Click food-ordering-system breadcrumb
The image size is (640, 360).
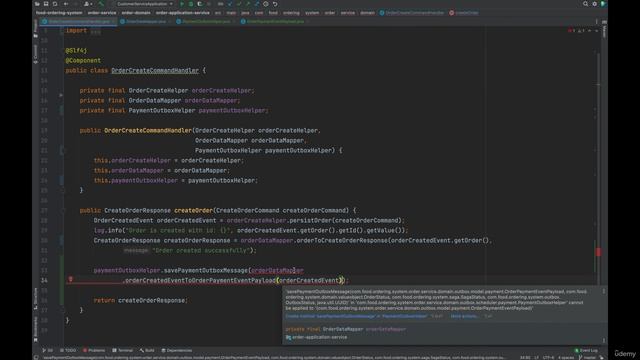59,13
